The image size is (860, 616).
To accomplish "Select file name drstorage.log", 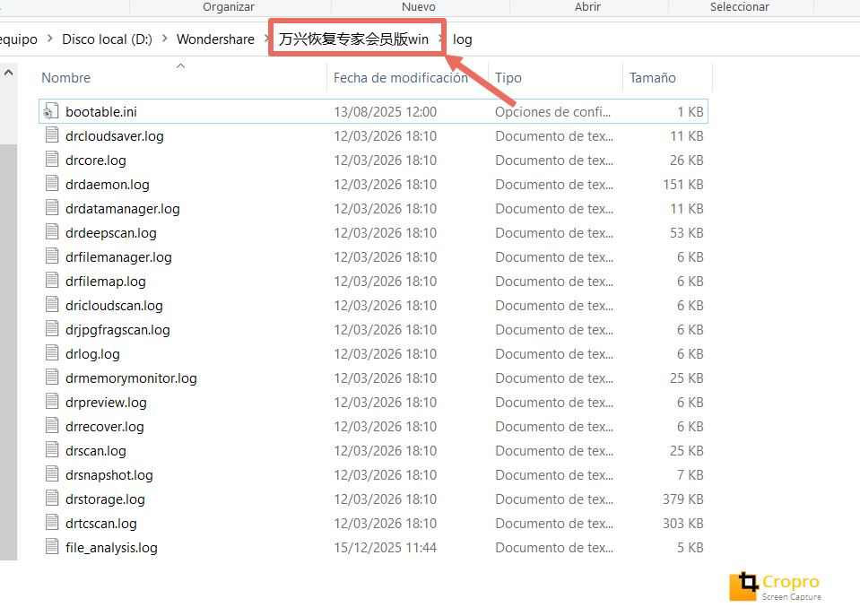I will tap(105, 499).
